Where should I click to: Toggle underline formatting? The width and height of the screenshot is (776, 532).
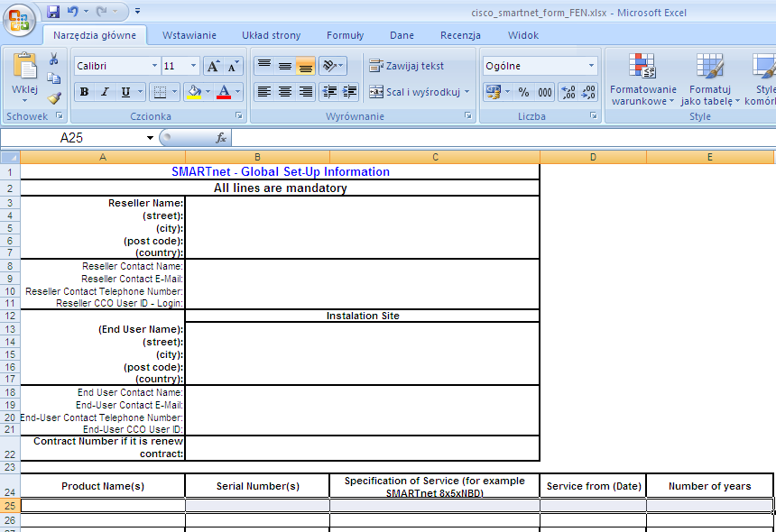pos(125,92)
